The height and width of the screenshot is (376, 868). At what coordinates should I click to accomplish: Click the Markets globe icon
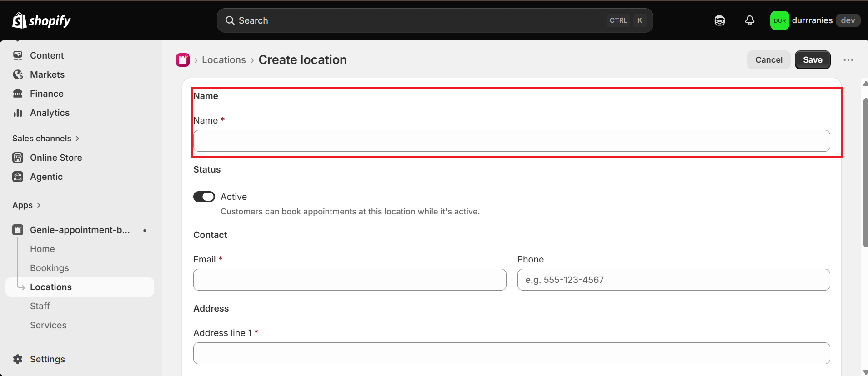pos(18,74)
